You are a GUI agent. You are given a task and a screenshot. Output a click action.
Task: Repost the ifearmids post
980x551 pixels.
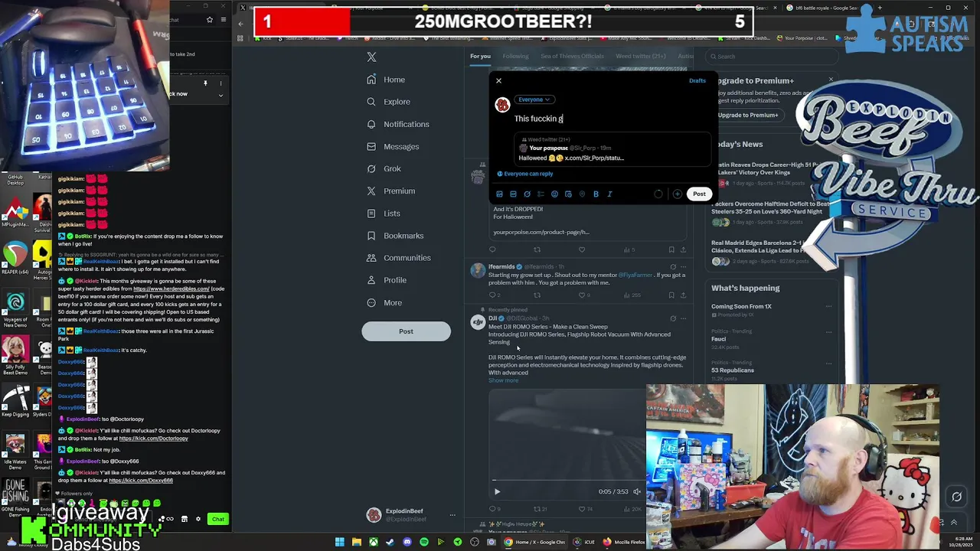point(537,295)
